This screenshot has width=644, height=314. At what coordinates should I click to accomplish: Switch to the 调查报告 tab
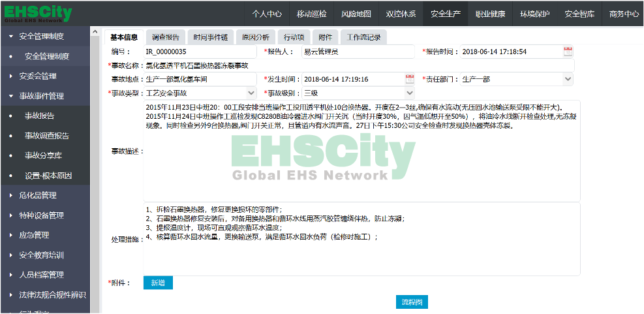pos(166,37)
